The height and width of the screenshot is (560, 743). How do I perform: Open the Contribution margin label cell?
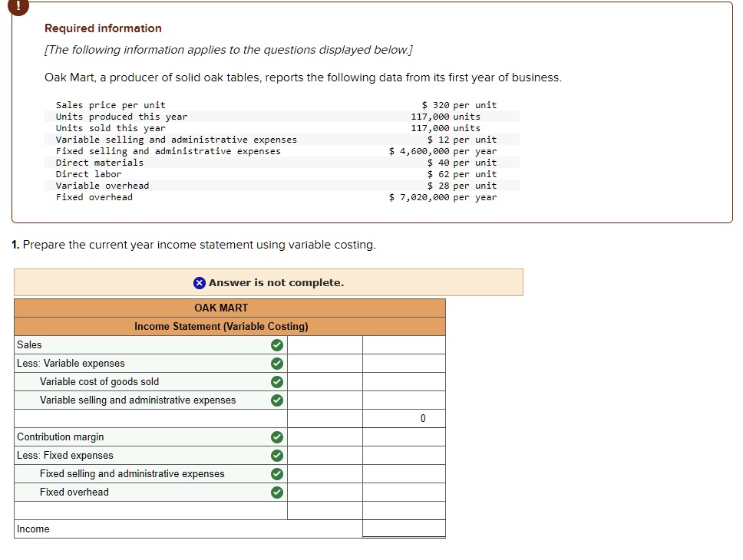tap(138, 437)
